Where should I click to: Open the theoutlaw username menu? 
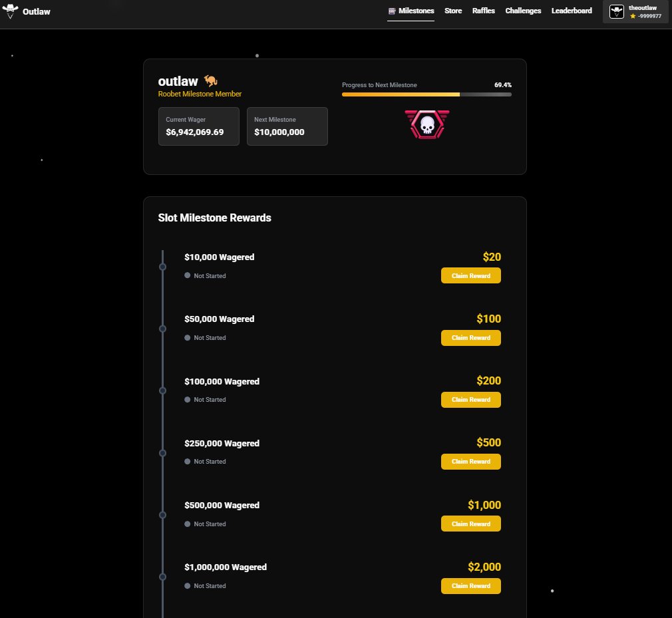tap(643, 8)
